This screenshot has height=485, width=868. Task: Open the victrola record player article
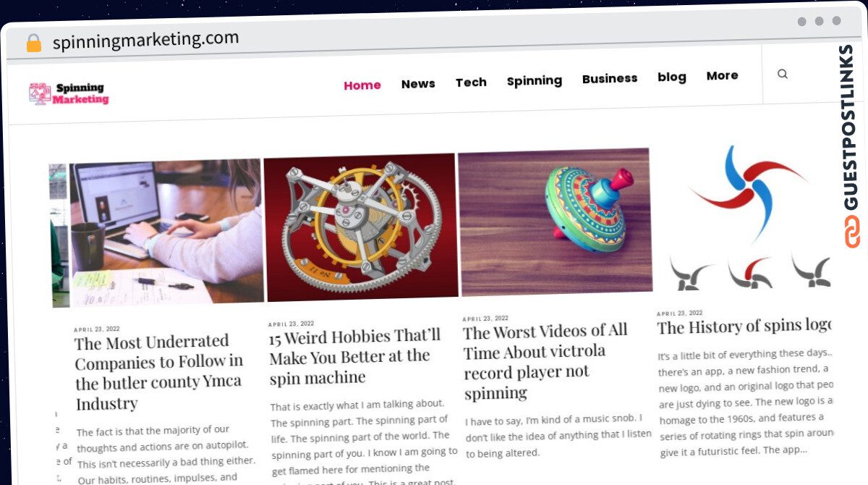point(545,362)
